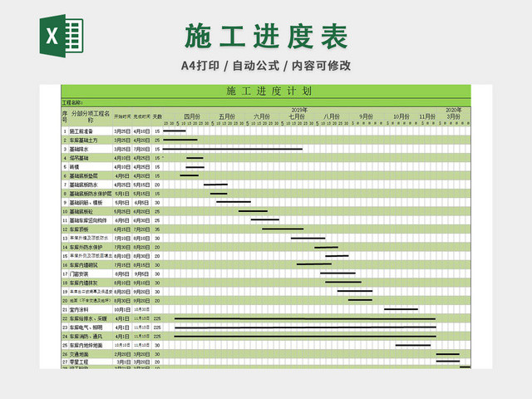Select the 基础底板砼 task name cell

click(x=91, y=211)
